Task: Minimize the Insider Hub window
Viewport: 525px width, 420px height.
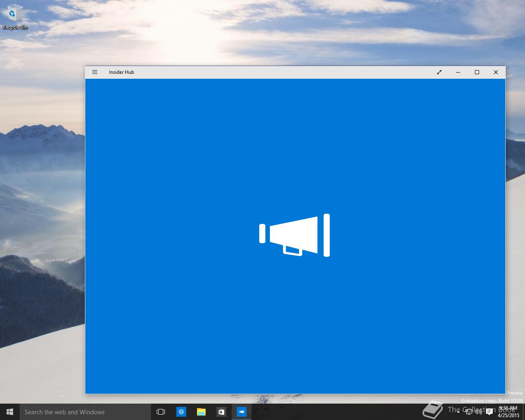Action: tap(458, 72)
